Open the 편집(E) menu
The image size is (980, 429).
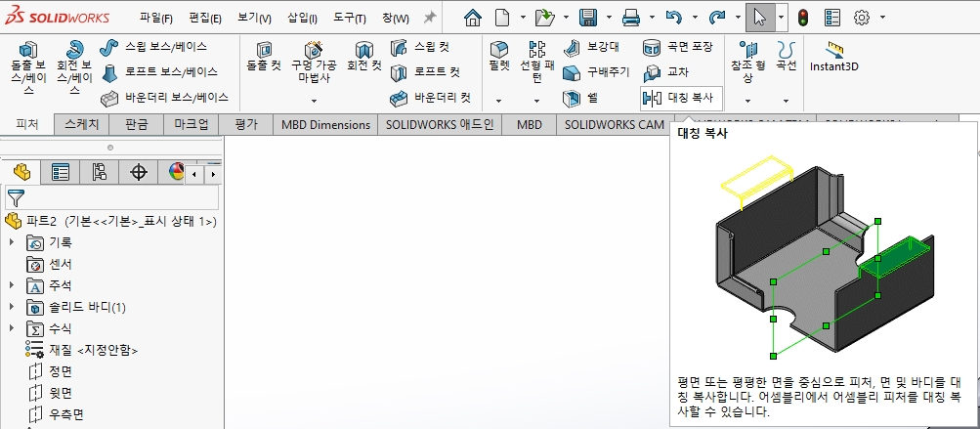[205, 19]
